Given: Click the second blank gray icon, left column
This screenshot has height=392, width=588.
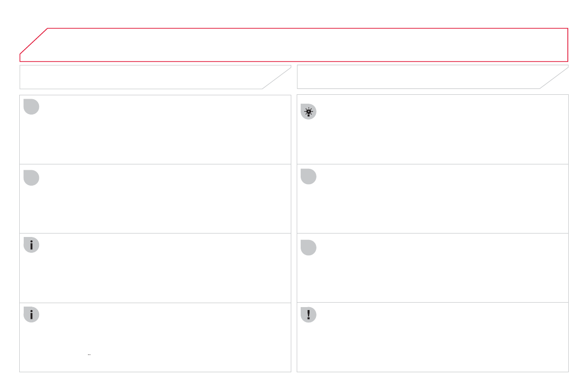Looking at the screenshot, I should (x=31, y=178).
